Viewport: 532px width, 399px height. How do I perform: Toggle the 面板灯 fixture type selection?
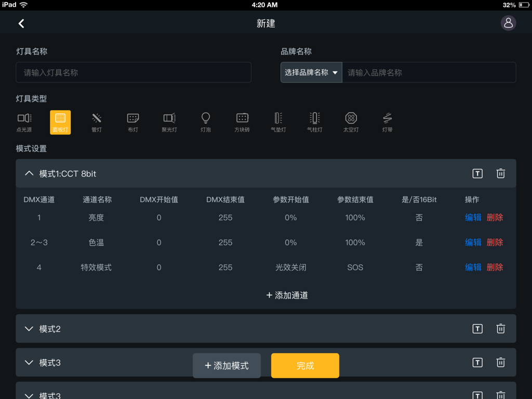(x=60, y=123)
